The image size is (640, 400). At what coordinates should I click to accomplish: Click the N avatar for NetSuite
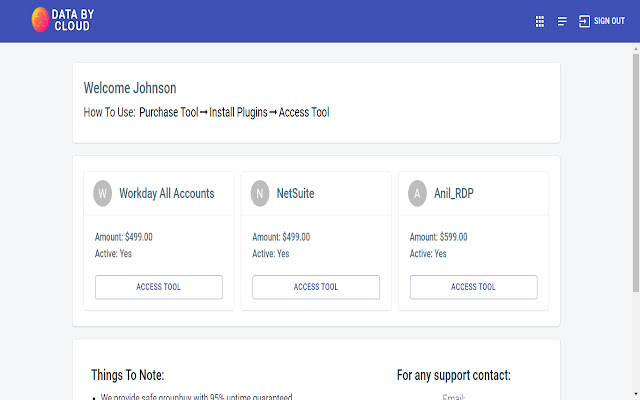coord(260,193)
